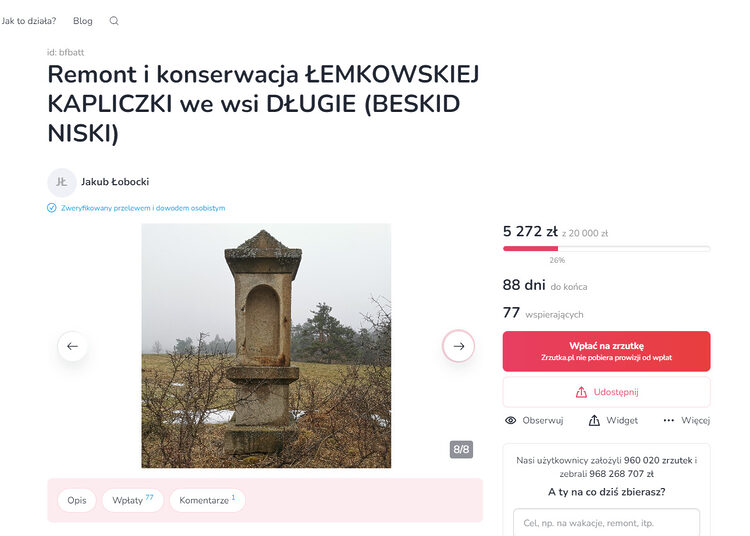Image resolution: width=750 pixels, height=536 pixels.
Task: Show previous photo with left arrow
Action: point(73,346)
